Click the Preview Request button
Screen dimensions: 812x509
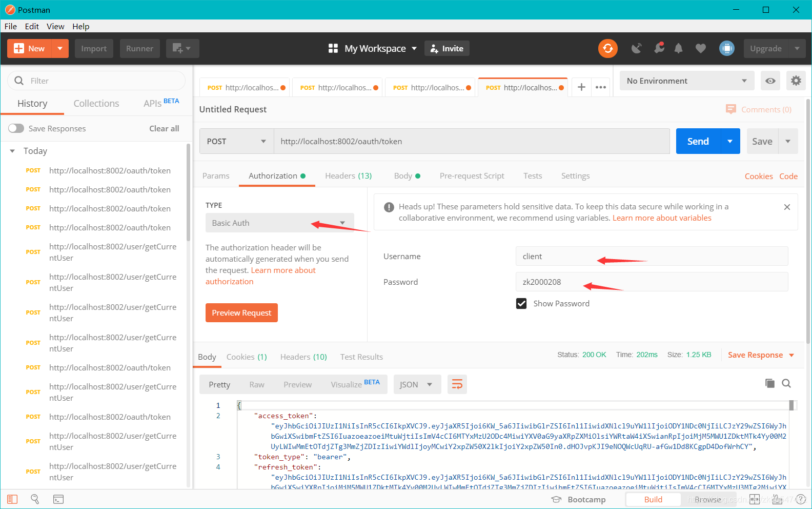point(241,312)
